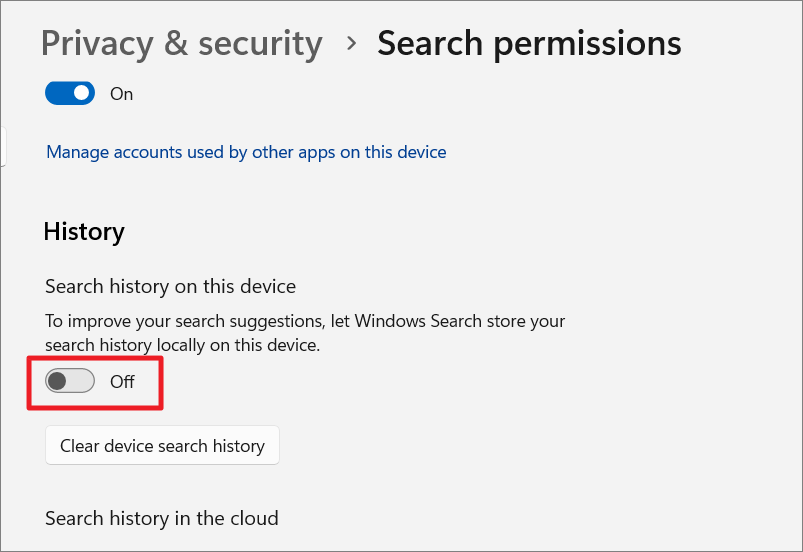The height and width of the screenshot is (552, 803).
Task: Open Manage accounts used by other apps link
Action: point(246,152)
